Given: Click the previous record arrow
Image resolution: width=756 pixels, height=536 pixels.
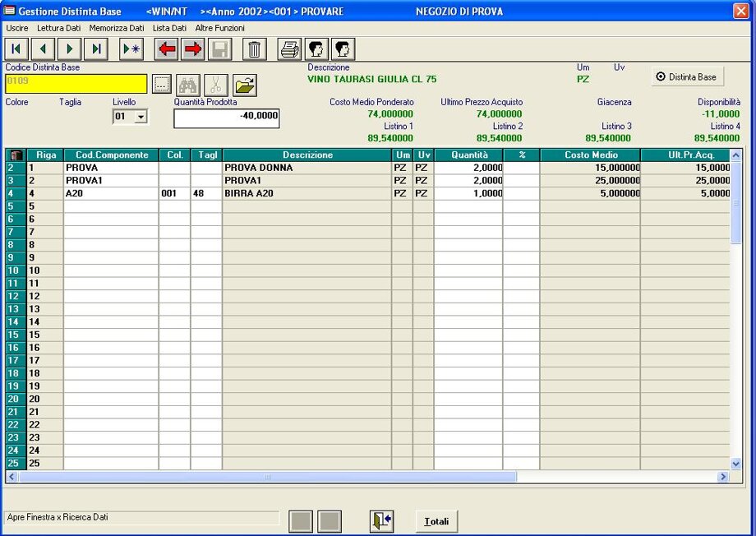Looking at the screenshot, I should pos(43,49).
